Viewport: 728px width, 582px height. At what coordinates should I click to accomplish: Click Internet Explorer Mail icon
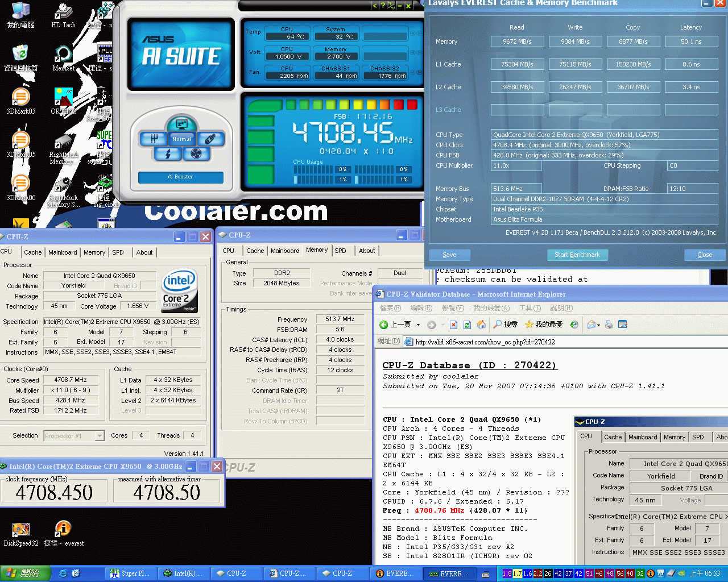coord(592,325)
